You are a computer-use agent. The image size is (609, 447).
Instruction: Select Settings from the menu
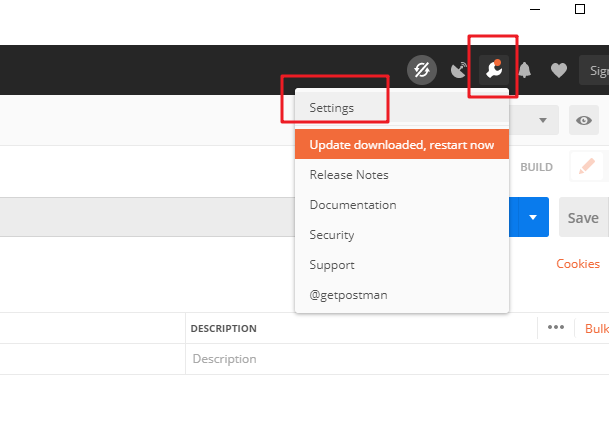click(331, 107)
